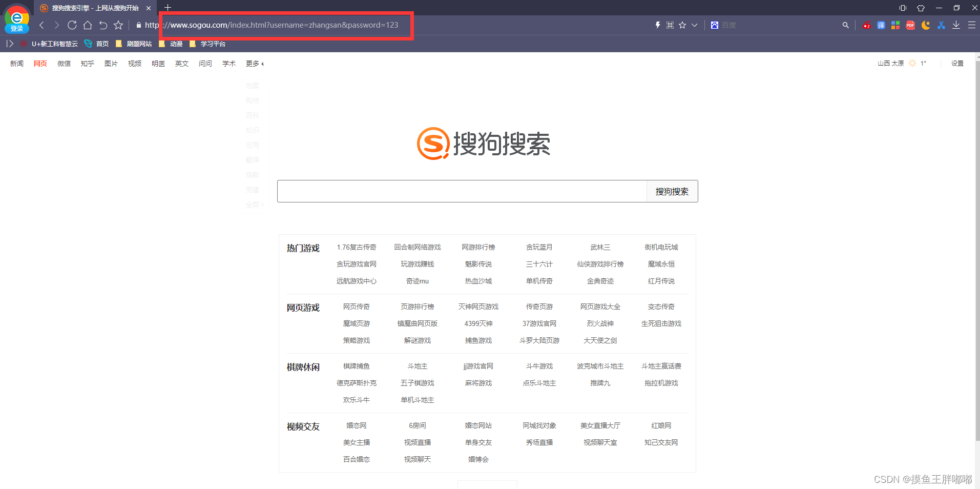Click the undo closed tab icon

pyautogui.click(x=103, y=25)
